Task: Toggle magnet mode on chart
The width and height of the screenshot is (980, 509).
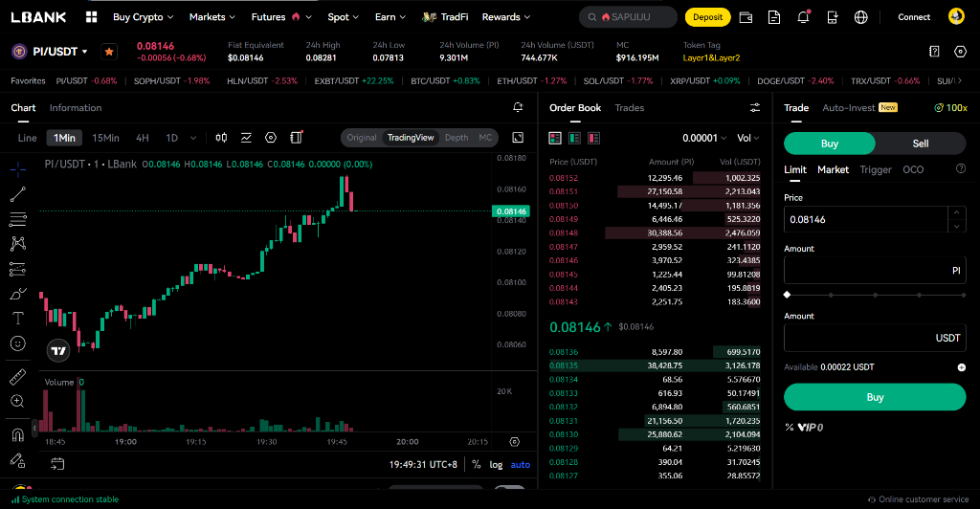Action: pos(18,434)
